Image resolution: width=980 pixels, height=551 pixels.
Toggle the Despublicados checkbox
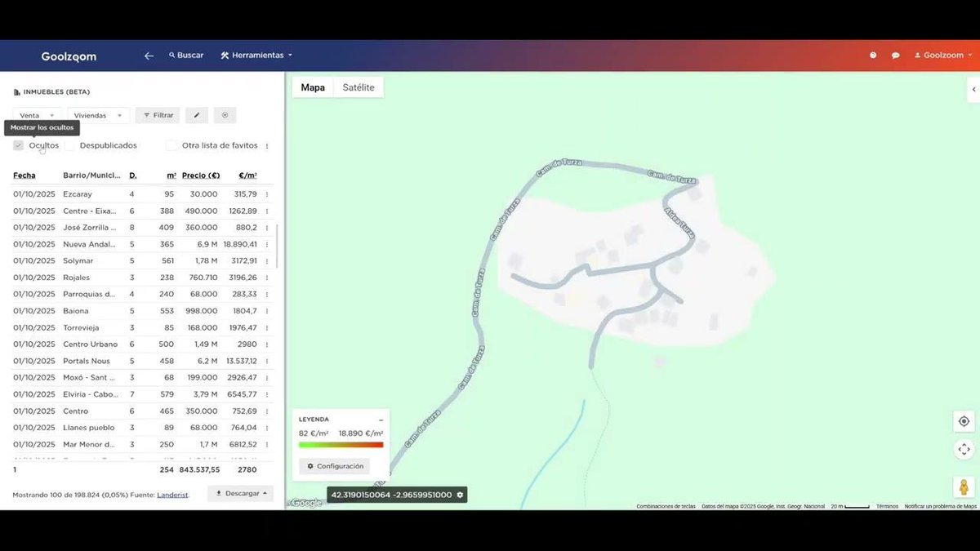69,145
